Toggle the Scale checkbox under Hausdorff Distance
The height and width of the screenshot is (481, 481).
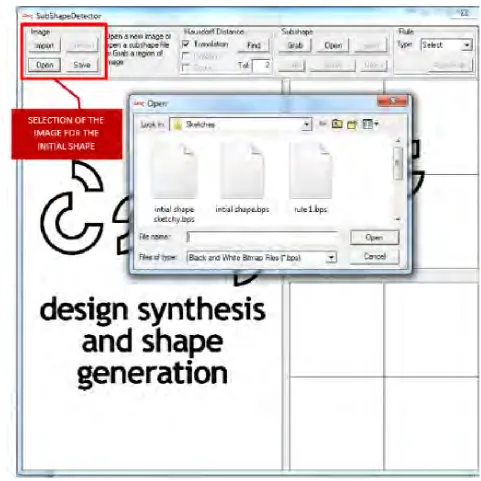[x=186, y=68]
